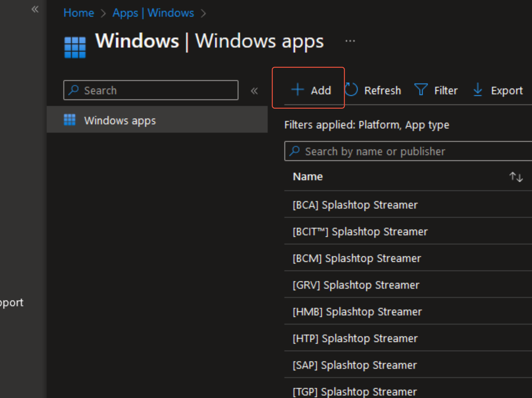Collapse the far-left navigation with double chevron
The width and height of the screenshot is (532, 398).
(35, 9)
